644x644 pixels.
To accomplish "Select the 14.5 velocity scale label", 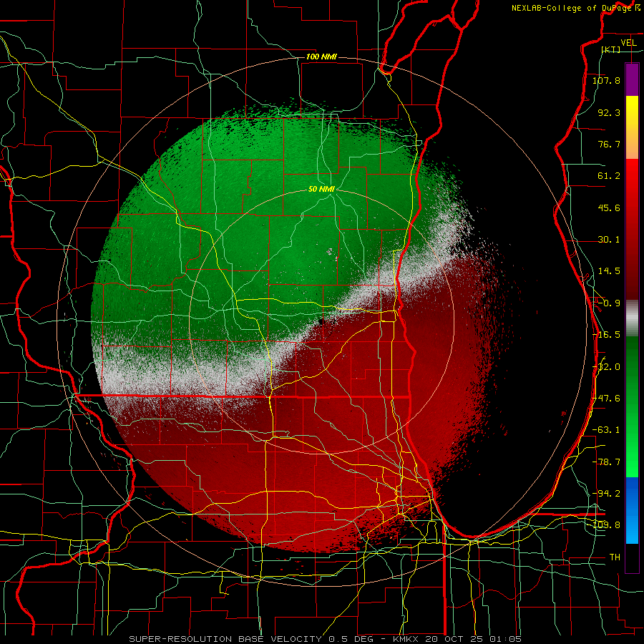I will click(x=609, y=271).
